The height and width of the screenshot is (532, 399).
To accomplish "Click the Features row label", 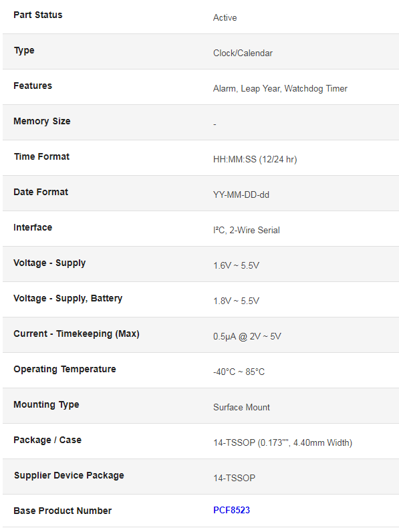I will (x=33, y=86).
